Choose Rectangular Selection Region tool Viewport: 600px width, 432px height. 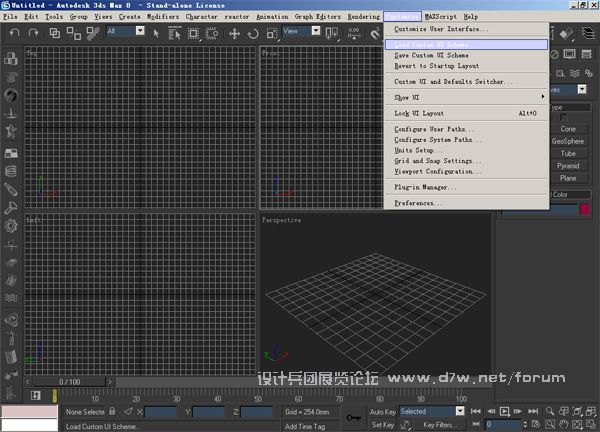(194, 34)
